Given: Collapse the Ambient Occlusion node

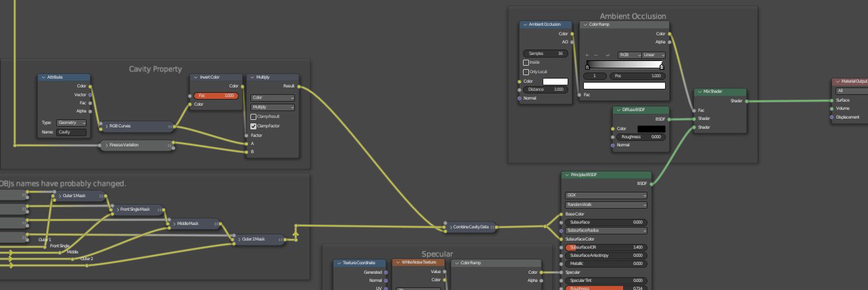Looking at the screenshot, I should (x=524, y=24).
